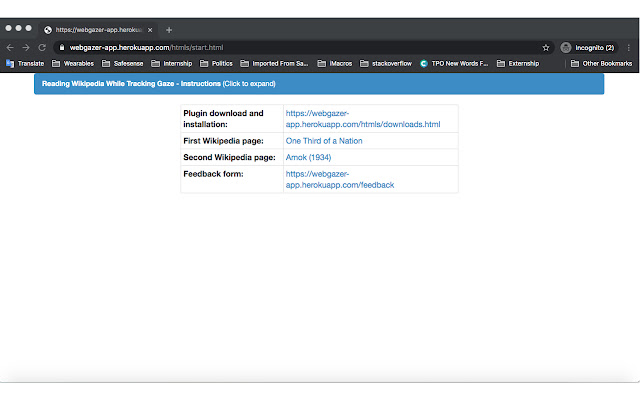The height and width of the screenshot is (400, 640).
Task: Open the stackoverflow bookmark folder
Action: [x=386, y=64]
